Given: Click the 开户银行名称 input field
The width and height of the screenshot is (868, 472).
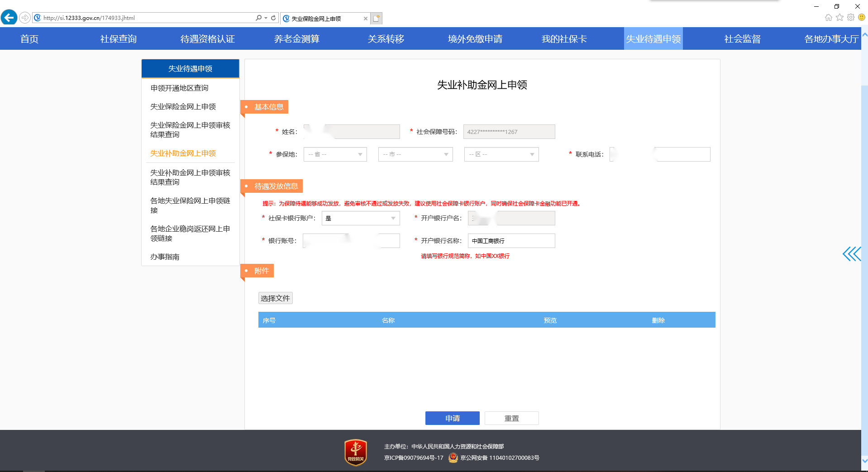Looking at the screenshot, I should click(x=511, y=241).
